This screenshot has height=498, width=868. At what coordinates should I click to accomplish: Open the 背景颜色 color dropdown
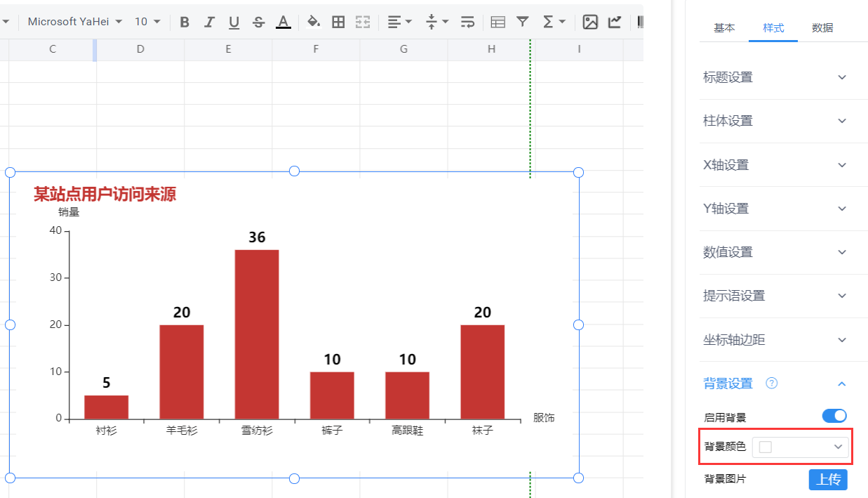point(801,447)
